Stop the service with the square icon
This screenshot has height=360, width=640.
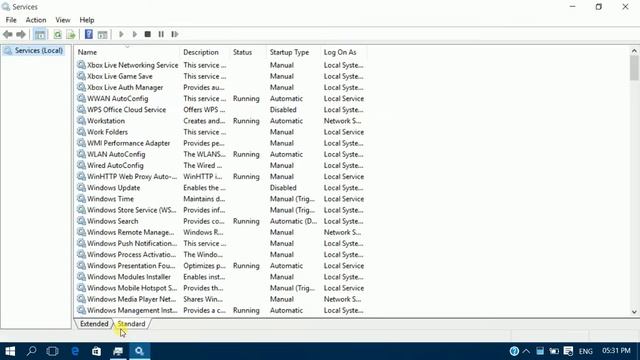coord(148,34)
